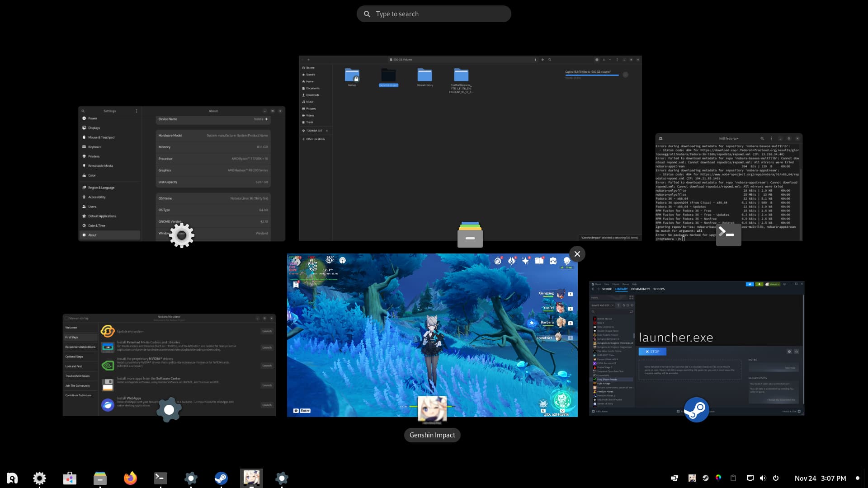This screenshot has width=868, height=488.
Task: Open the clipboard indicator in the tray
Action: [733, 478]
